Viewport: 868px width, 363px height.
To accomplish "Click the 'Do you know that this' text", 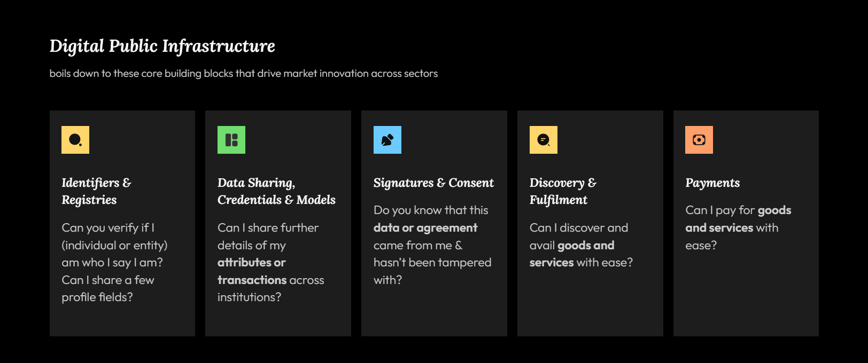I will click(431, 210).
